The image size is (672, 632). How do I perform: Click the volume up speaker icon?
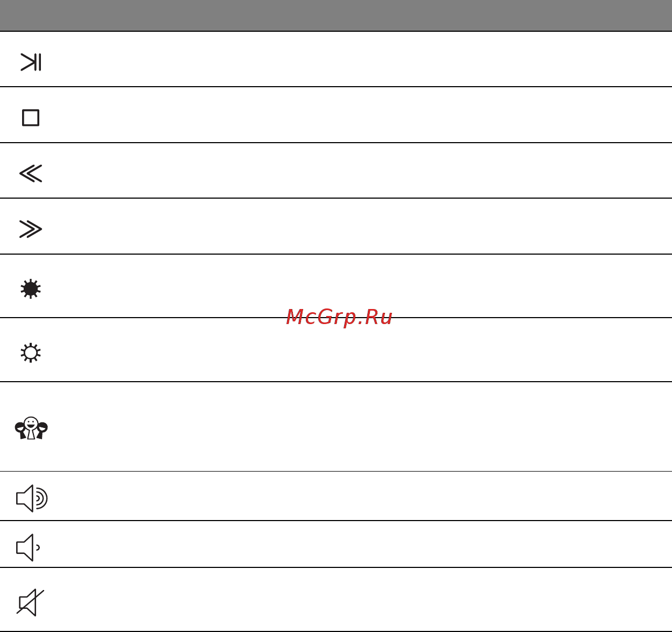pos(32,498)
